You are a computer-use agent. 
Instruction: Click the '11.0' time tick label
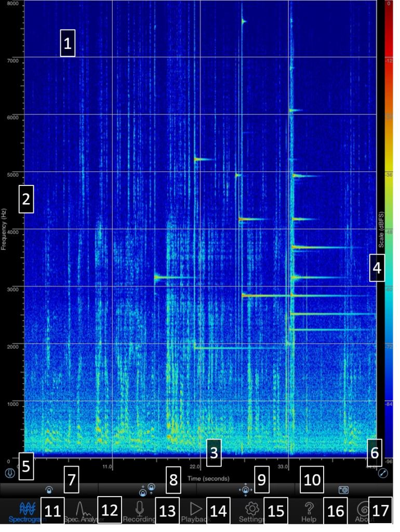(x=107, y=467)
